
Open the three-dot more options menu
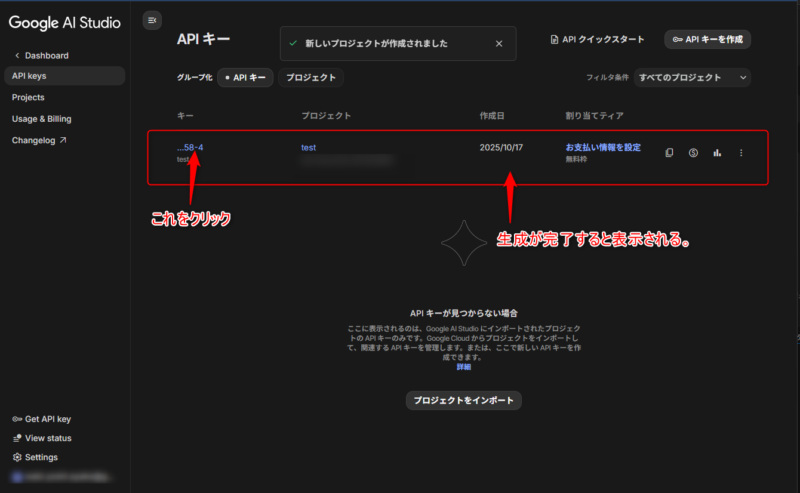[741, 153]
